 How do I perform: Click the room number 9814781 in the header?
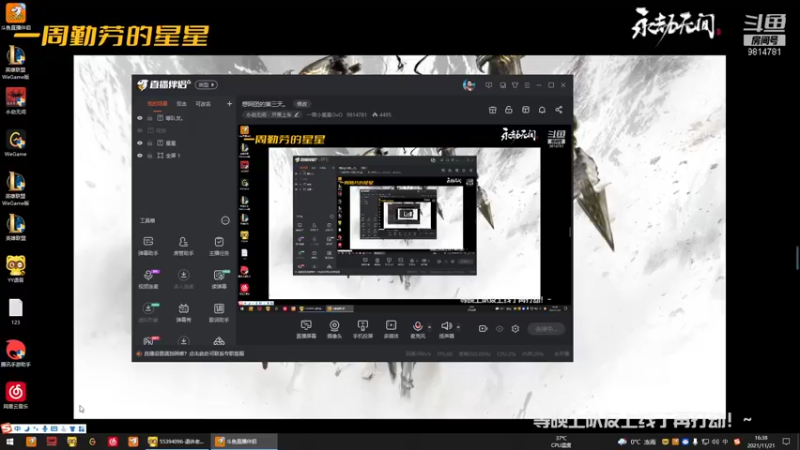coord(357,115)
